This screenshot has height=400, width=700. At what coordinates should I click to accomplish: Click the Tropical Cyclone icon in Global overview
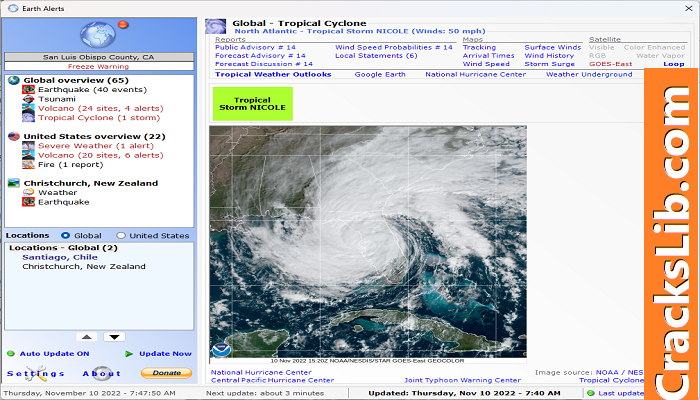coord(29,118)
